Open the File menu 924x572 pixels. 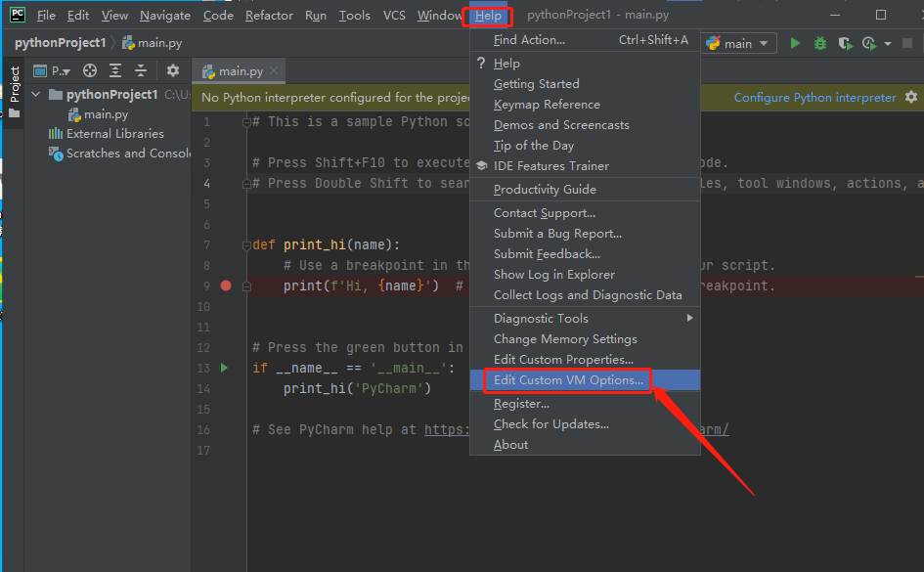(x=46, y=16)
